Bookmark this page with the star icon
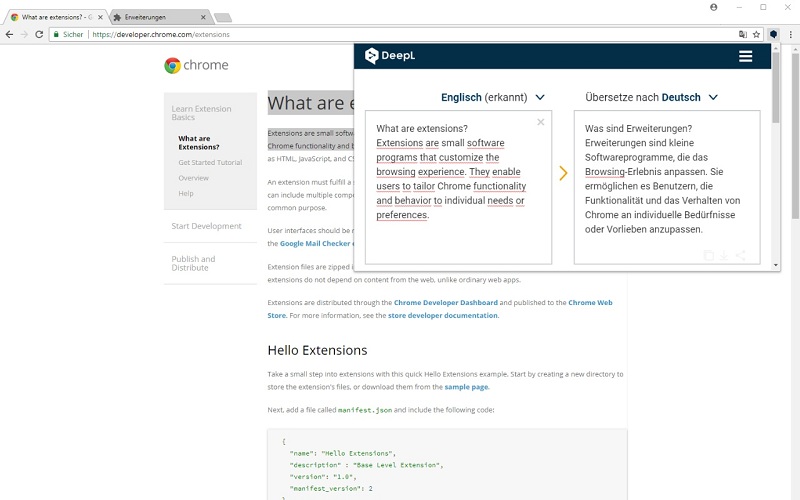This screenshot has width=800, height=500. coord(757,34)
